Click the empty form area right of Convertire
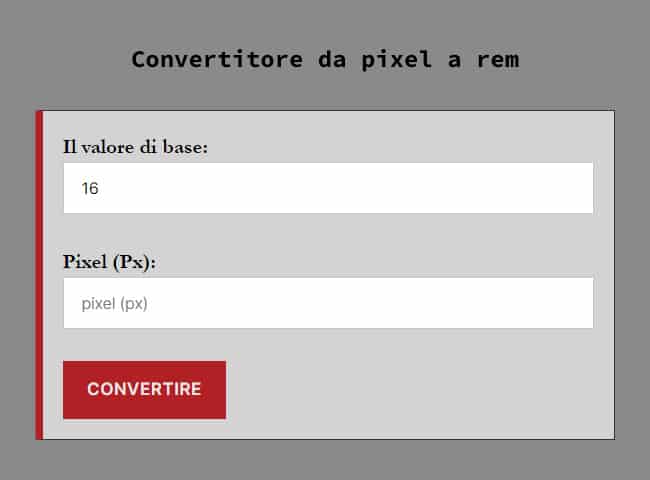650x480 pixels. coord(420,390)
